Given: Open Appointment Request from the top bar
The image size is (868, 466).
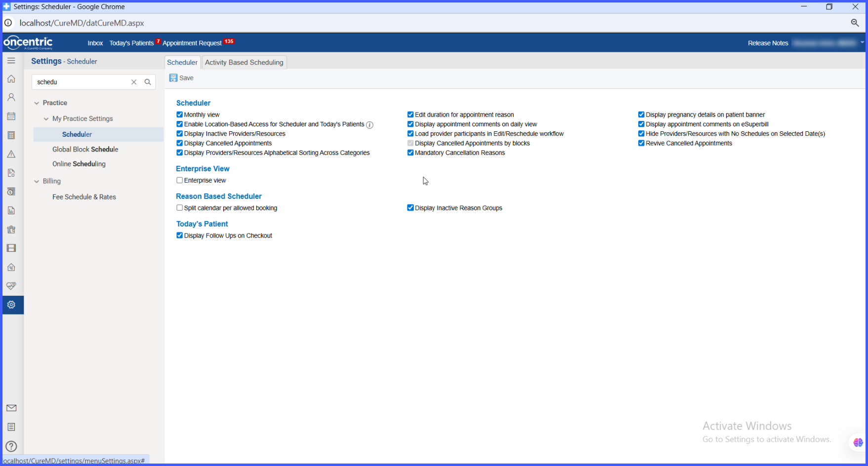Looking at the screenshot, I should 192,43.
